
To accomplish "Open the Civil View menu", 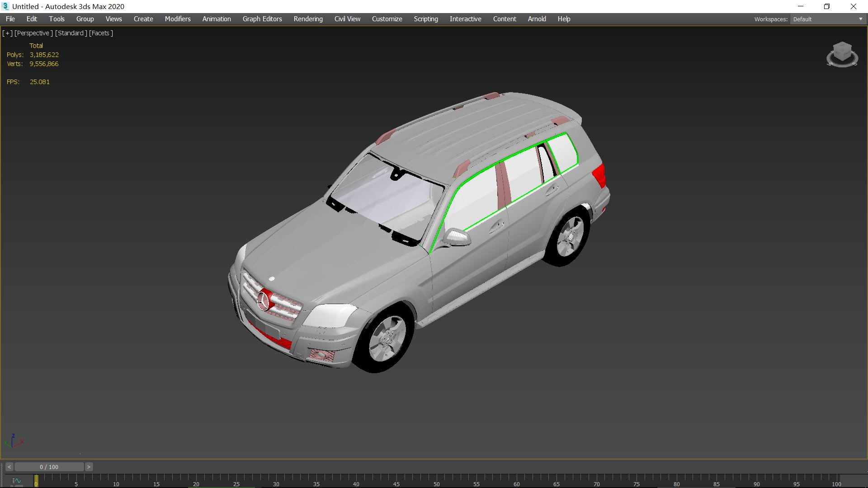I will 347,19.
